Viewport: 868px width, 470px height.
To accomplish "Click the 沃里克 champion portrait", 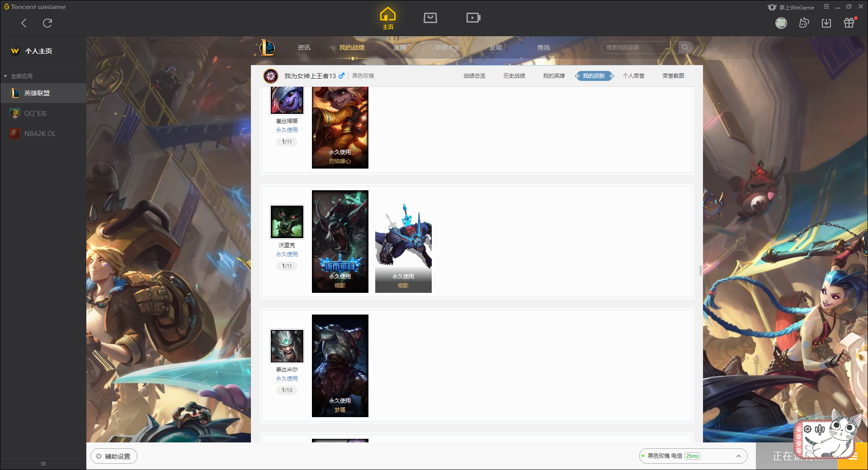I will tap(287, 221).
